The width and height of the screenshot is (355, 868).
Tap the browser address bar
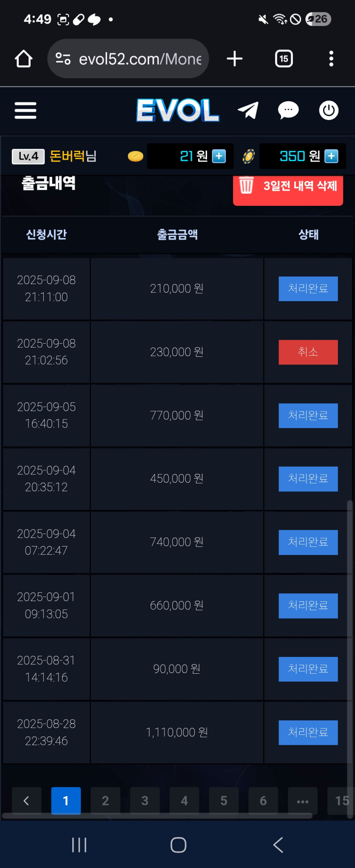pos(128,59)
